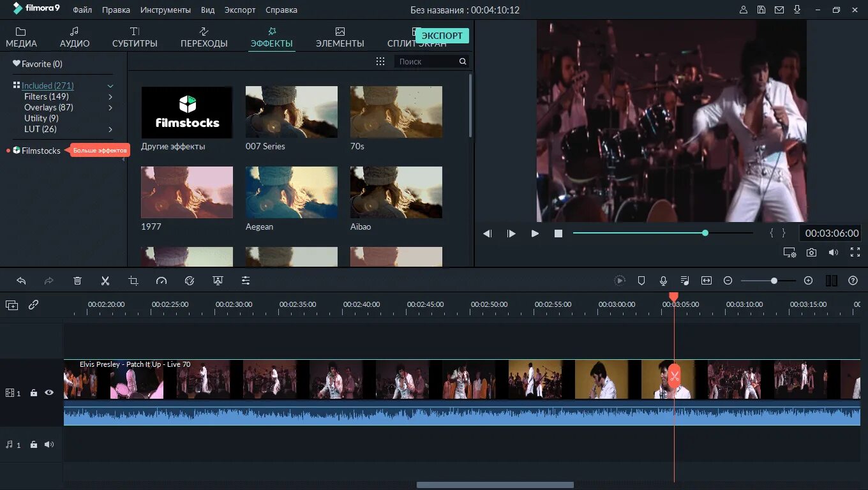Open timeline track height settings icon

832,281
